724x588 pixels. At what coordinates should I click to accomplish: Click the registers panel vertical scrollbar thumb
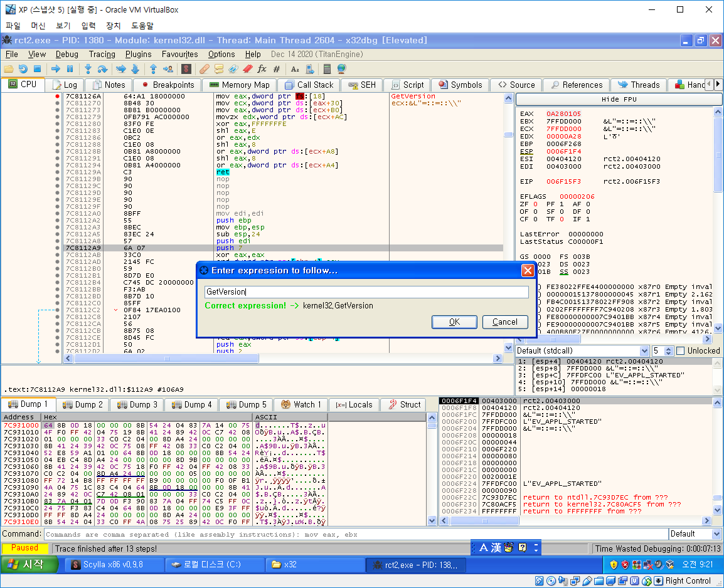coord(718,155)
